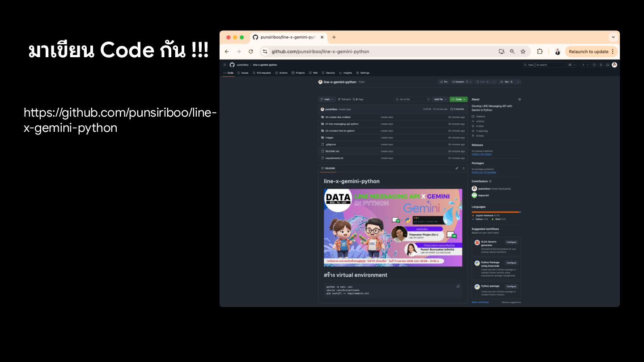Image resolution: width=644 pixels, height=362 pixels.
Task: Close the punsiriboo/line-x-gemini-python tab
Action: 322,37
